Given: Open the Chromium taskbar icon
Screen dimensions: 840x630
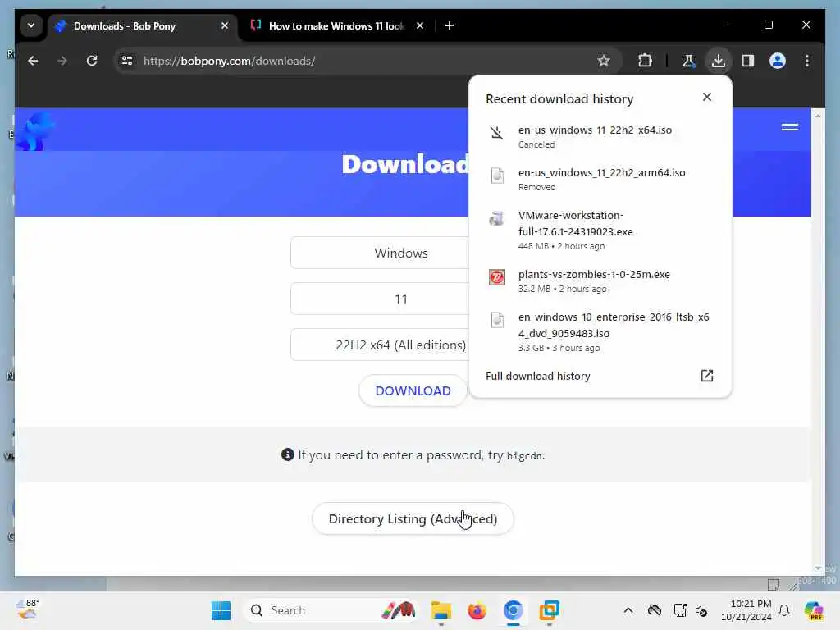Looking at the screenshot, I should click(x=514, y=610).
